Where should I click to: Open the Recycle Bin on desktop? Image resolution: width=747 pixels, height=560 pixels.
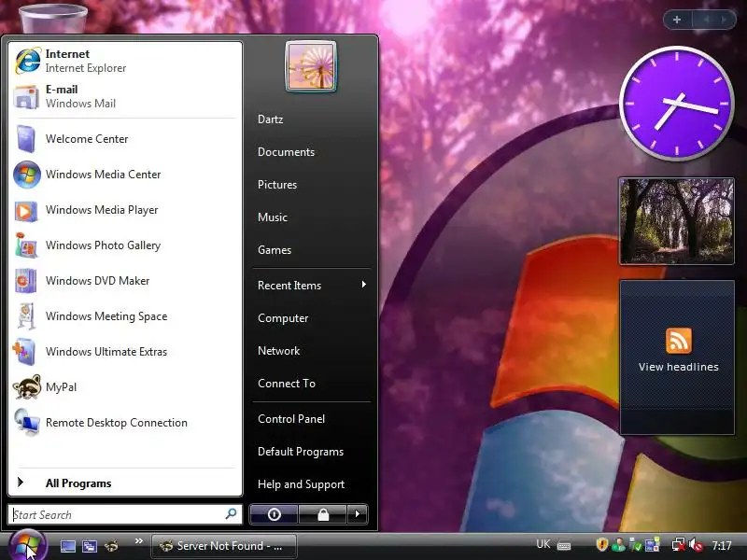pos(53,17)
